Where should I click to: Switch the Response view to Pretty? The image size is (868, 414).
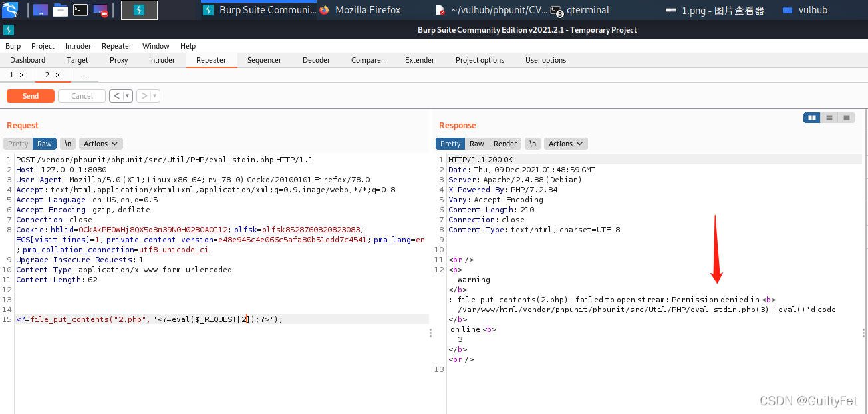pyautogui.click(x=450, y=144)
